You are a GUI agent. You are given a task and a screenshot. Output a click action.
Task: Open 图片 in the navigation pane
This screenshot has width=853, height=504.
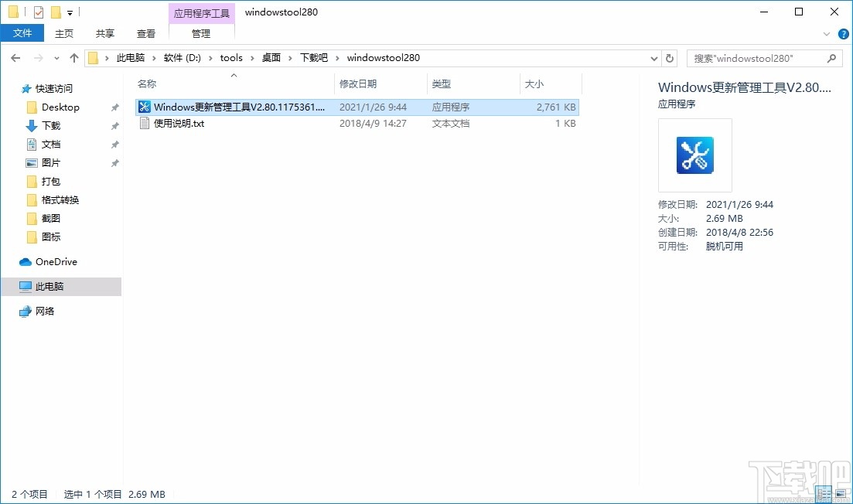point(51,162)
